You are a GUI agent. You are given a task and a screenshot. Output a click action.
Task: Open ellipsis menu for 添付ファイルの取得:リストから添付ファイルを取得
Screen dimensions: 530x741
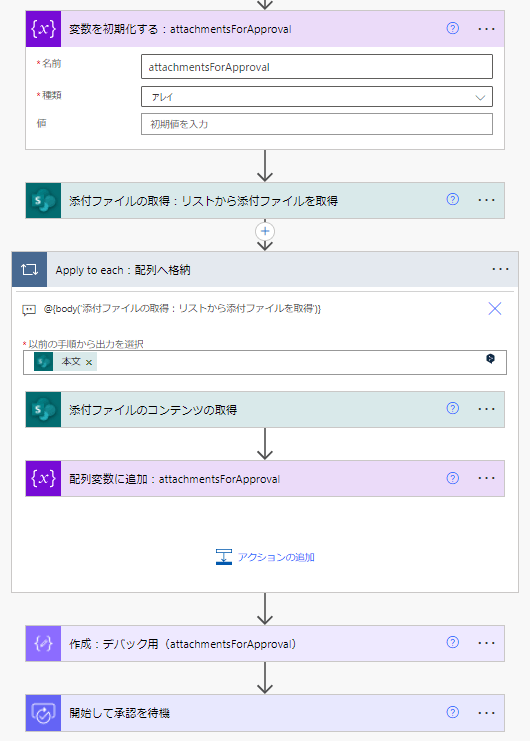[486, 200]
